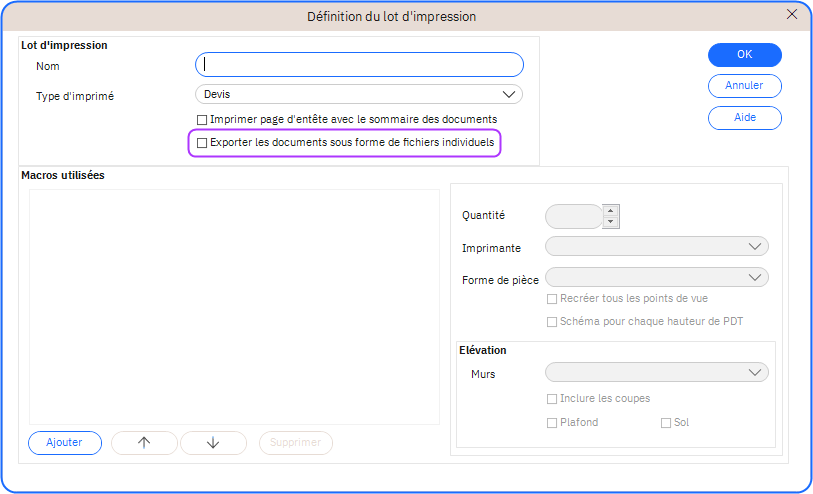This screenshot has height=494, width=813.
Task: Click the up arrow move button
Action: 144,443
